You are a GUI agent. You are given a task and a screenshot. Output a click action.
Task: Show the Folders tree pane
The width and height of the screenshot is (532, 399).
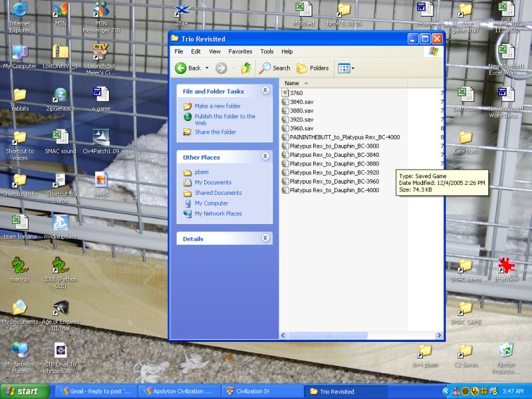[x=313, y=68]
